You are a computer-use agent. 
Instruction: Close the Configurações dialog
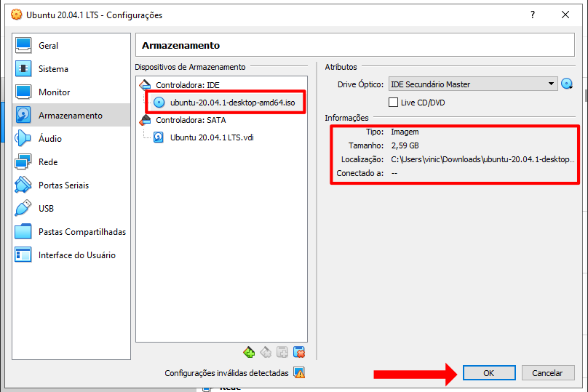point(565,15)
